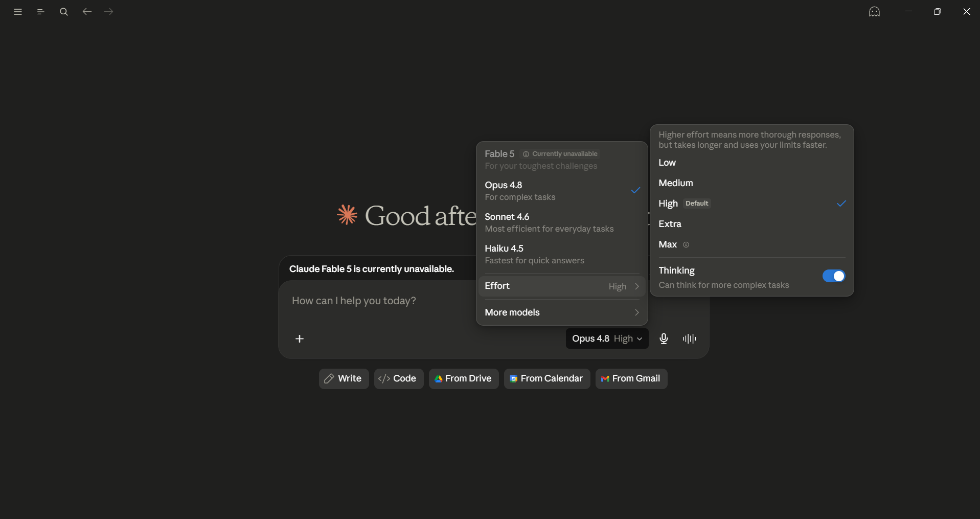Click the From Drive button
This screenshot has height=519, width=980.
(464, 379)
